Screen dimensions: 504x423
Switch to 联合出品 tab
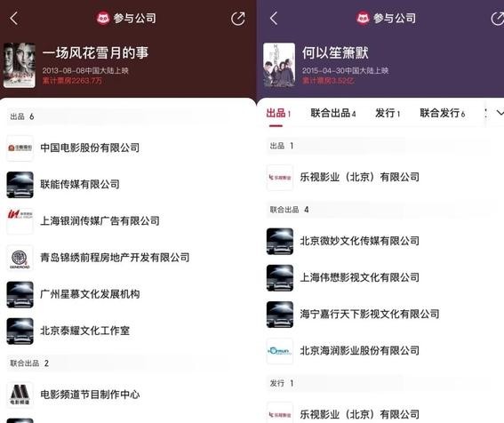[332, 113]
